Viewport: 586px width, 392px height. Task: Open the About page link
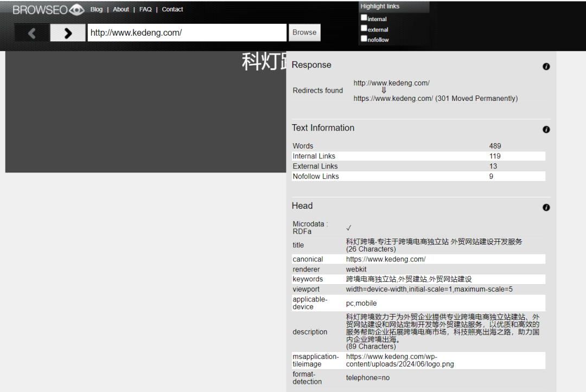point(121,9)
